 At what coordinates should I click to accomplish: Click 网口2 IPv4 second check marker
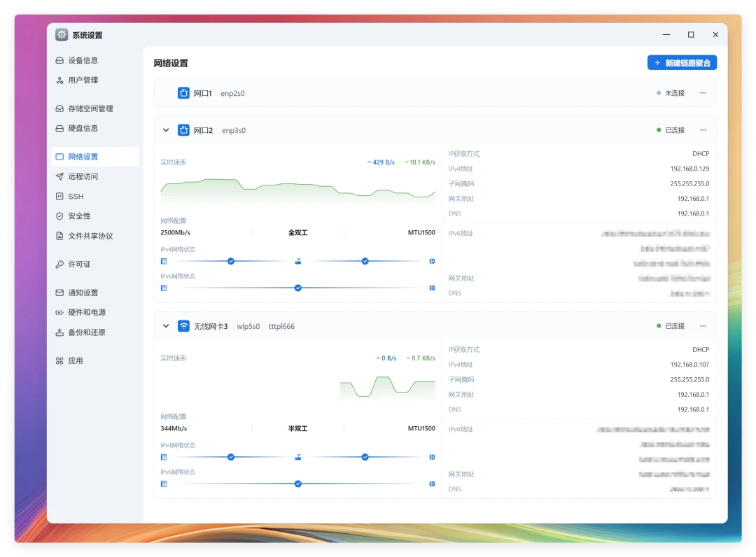pos(365,261)
